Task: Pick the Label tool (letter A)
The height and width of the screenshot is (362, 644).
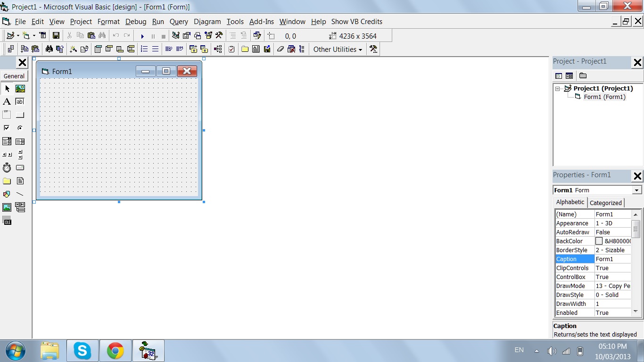Action: 7,102
